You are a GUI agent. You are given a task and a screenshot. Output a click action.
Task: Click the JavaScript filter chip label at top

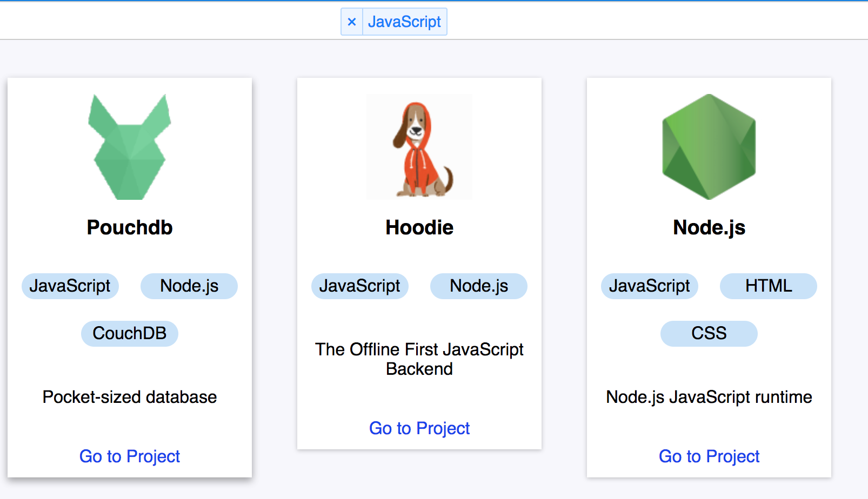tap(404, 22)
